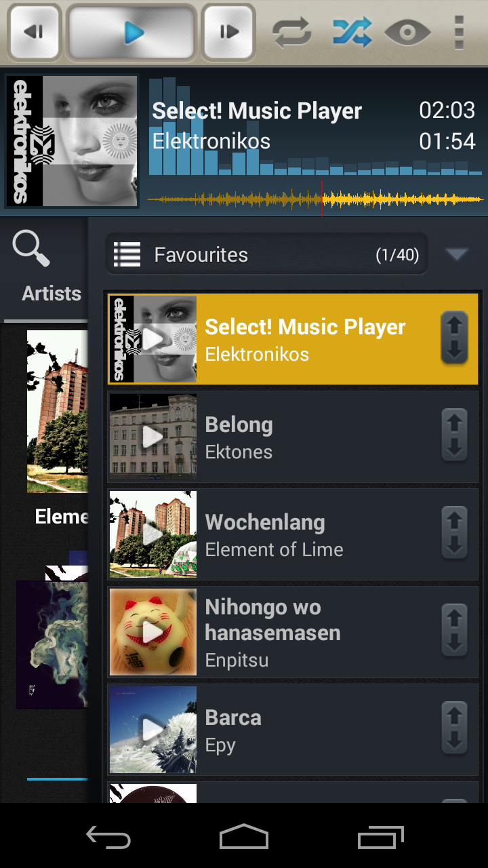Tap the reorder handle on Barca
The image size is (488, 868).
(x=454, y=728)
